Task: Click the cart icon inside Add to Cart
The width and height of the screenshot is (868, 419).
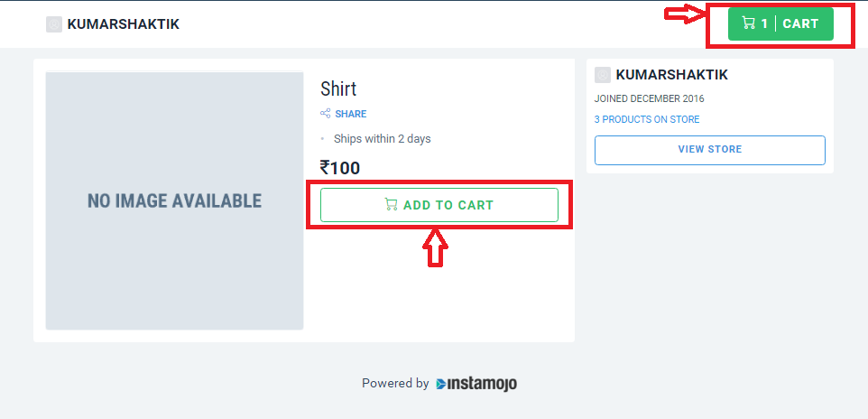Action: click(x=391, y=204)
